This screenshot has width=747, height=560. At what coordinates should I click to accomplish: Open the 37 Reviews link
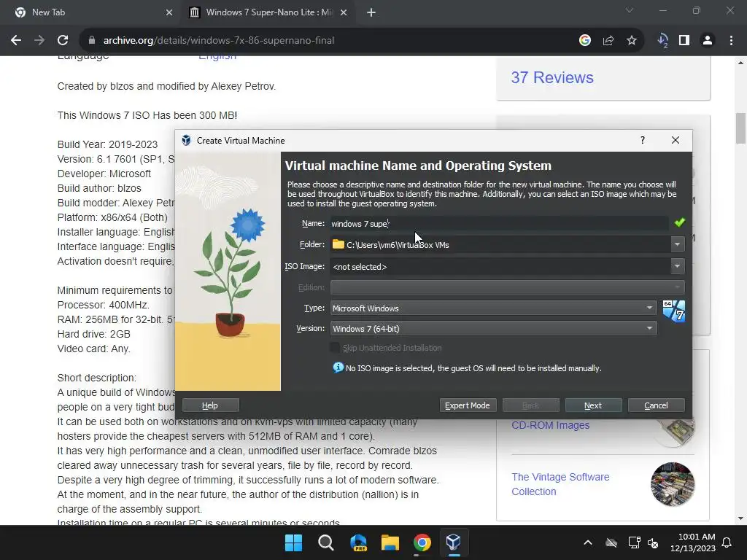click(x=552, y=77)
